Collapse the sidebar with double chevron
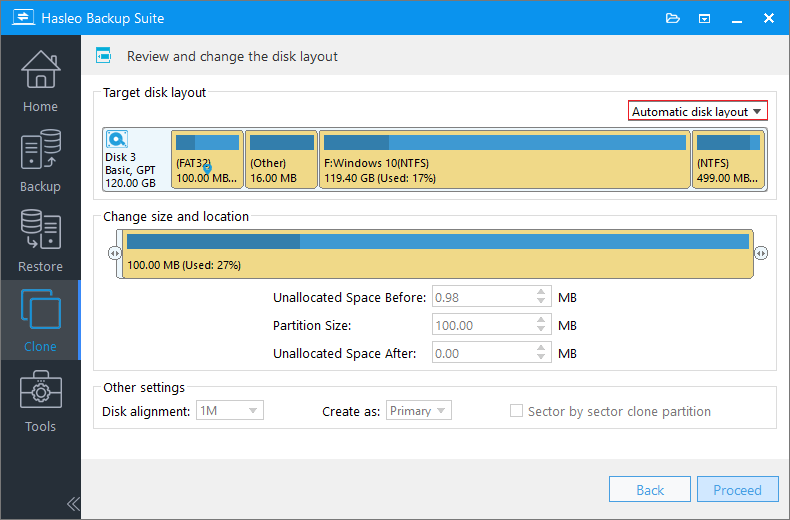The image size is (790, 520). (x=73, y=503)
